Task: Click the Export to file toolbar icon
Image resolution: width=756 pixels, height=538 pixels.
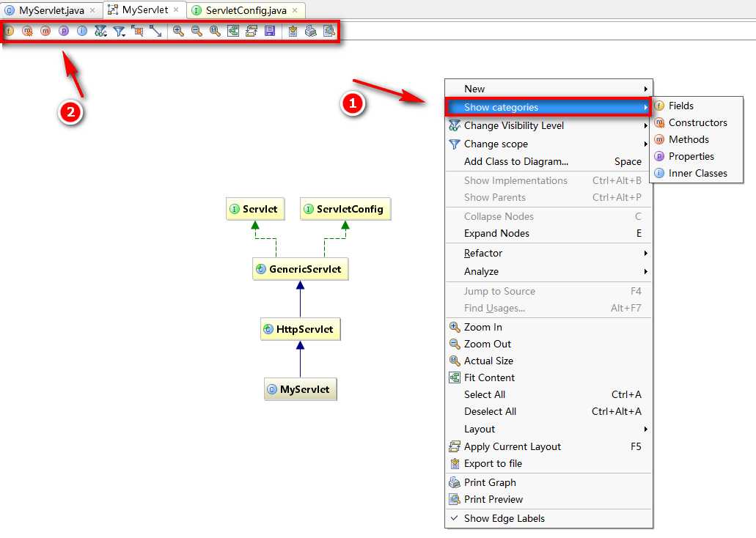Action: (293, 32)
